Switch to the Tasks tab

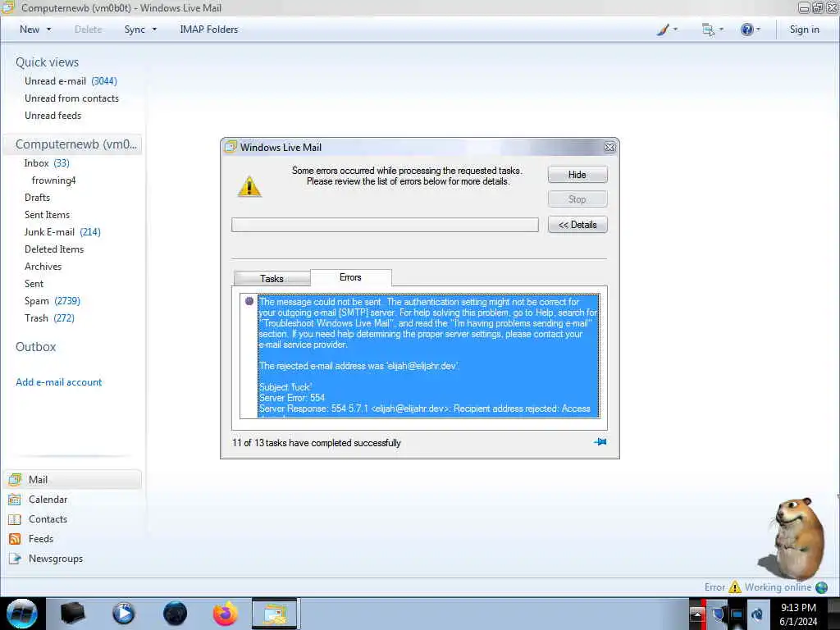coord(272,279)
